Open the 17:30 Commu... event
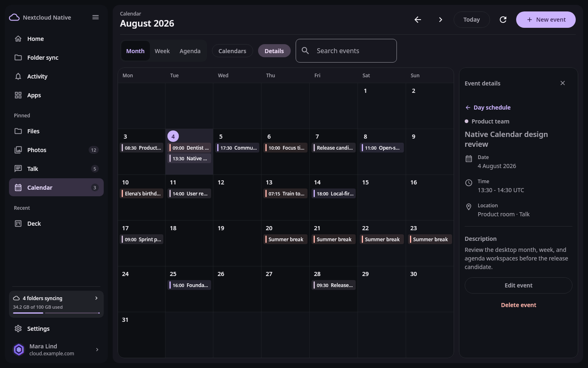This screenshot has height=368, width=588. point(238,148)
